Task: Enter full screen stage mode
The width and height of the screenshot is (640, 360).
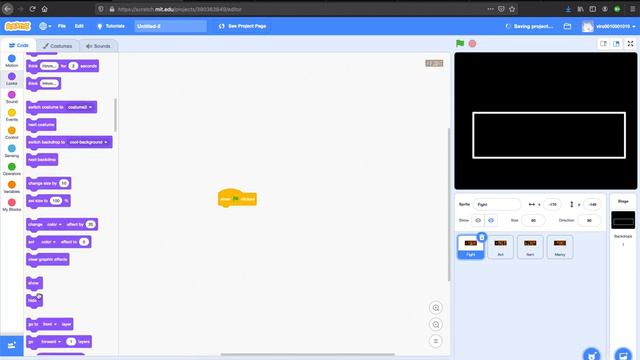Action: pyautogui.click(x=630, y=43)
